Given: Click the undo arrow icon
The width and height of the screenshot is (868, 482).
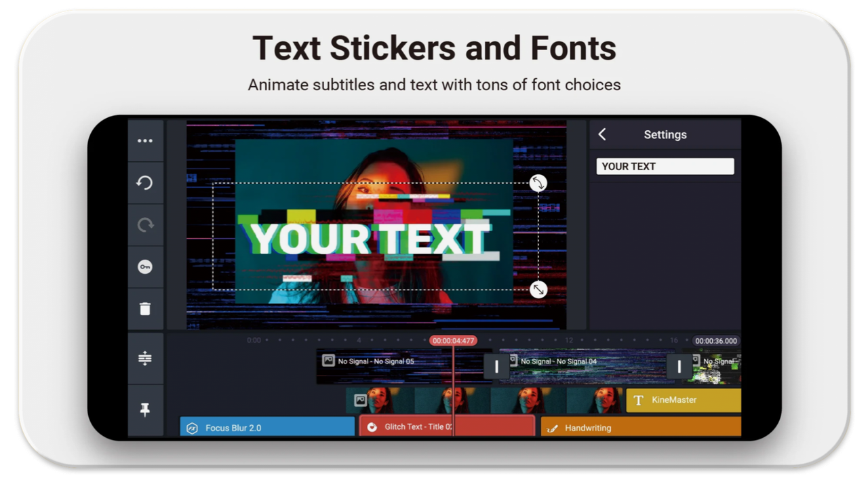Looking at the screenshot, I should pos(145,183).
